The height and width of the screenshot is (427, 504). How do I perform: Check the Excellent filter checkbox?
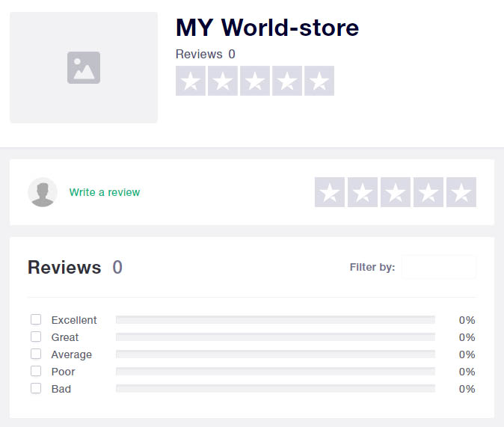36,319
